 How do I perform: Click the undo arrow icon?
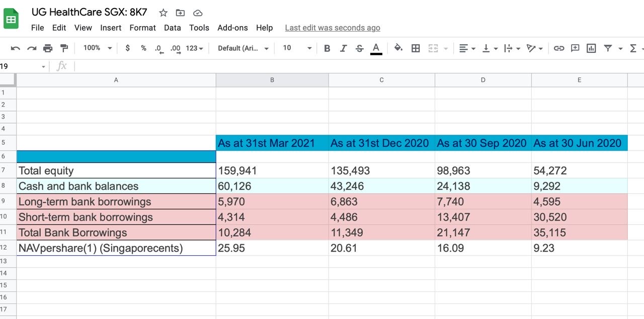(16, 48)
